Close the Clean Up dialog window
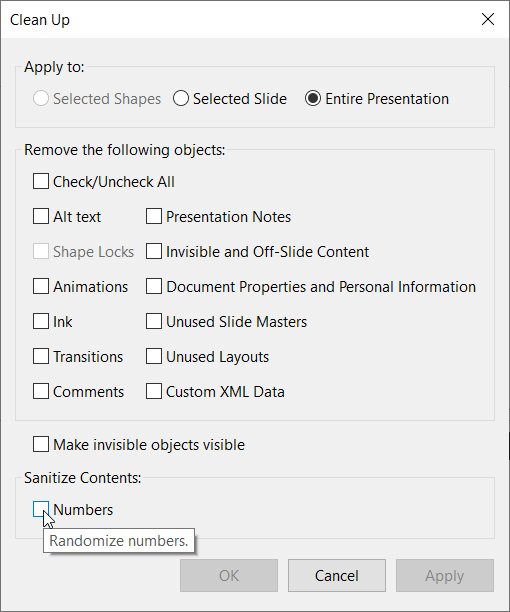 coord(488,19)
